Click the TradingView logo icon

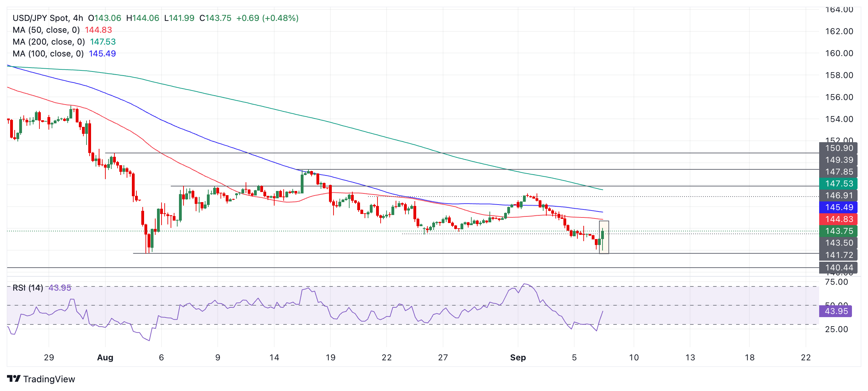pyautogui.click(x=14, y=378)
